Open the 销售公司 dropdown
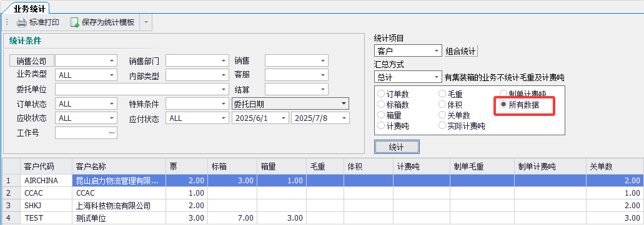Image resolution: width=644 pixels, height=225 pixels. [112, 61]
